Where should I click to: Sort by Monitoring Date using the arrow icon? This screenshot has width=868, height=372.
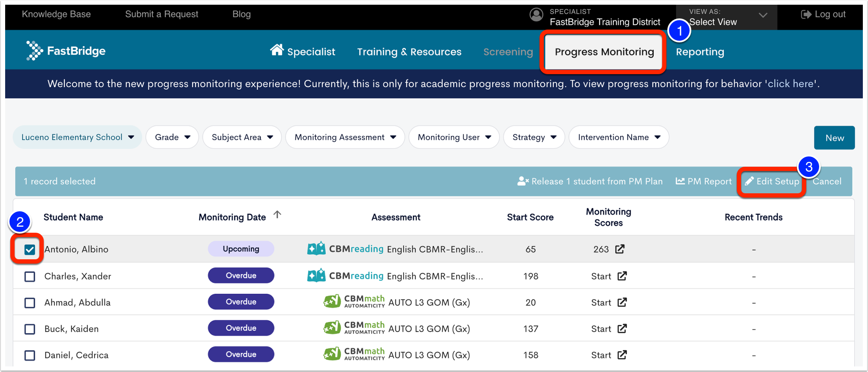(277, 215)
